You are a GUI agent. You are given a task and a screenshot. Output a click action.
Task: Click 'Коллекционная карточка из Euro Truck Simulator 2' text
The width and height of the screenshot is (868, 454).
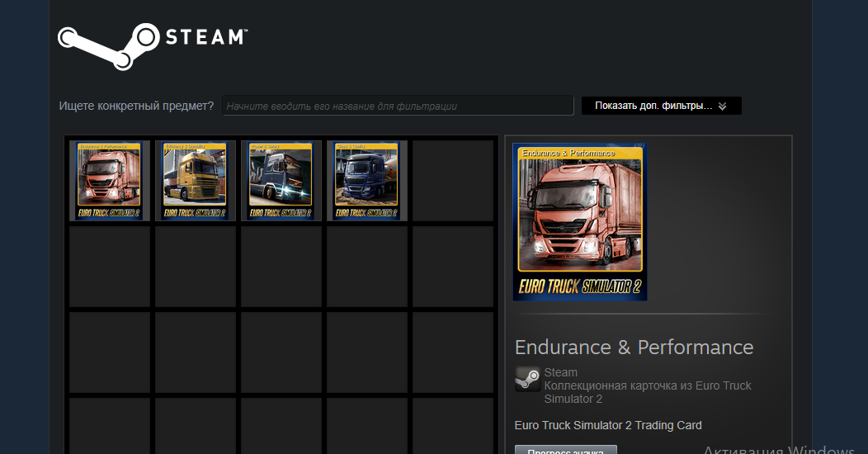(648, 392)
